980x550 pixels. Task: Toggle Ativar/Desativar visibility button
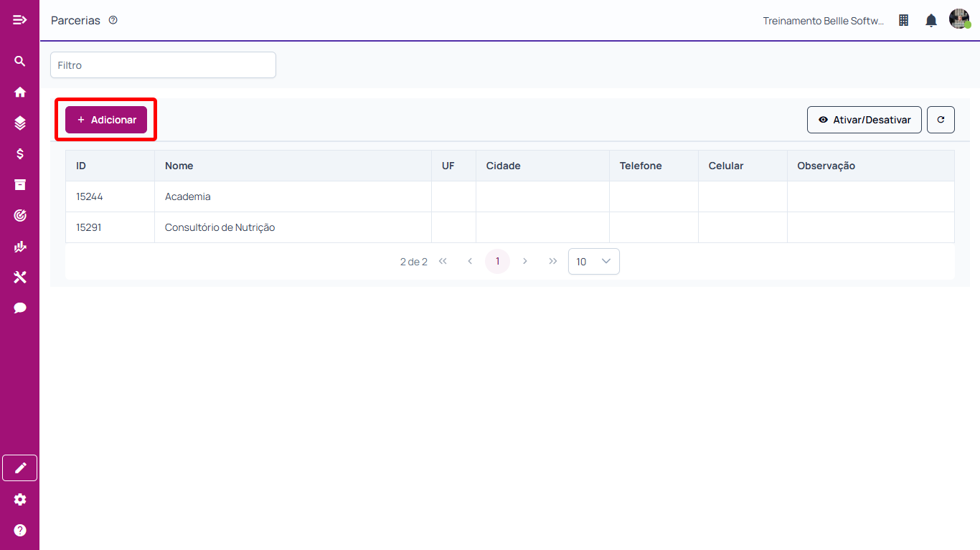864,120
